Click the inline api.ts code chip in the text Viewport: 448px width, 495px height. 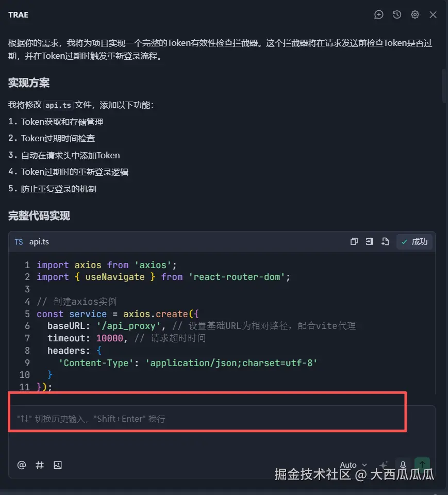point(58,105)
